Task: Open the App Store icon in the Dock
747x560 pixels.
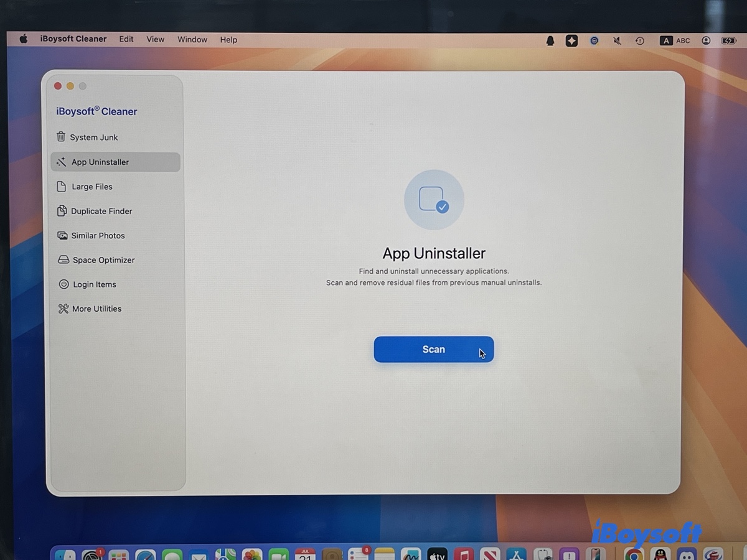Action: (517, 554)
